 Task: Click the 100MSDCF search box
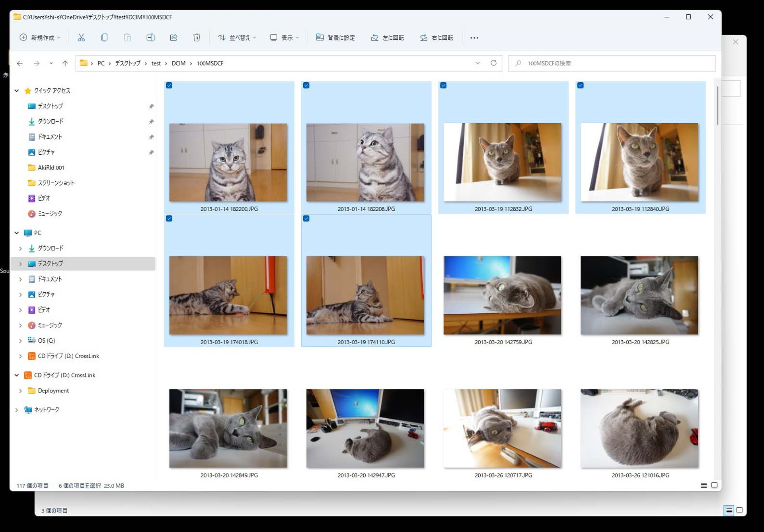click(577, 63)
